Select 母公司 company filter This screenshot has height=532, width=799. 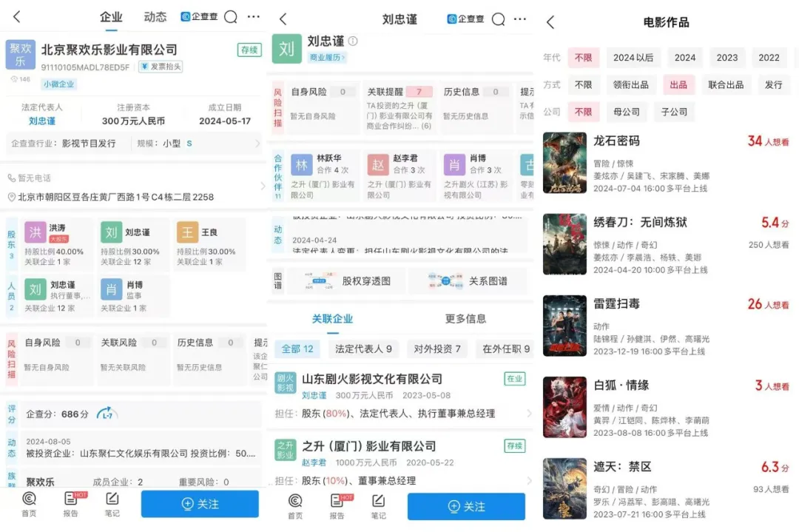click(627, 112)
